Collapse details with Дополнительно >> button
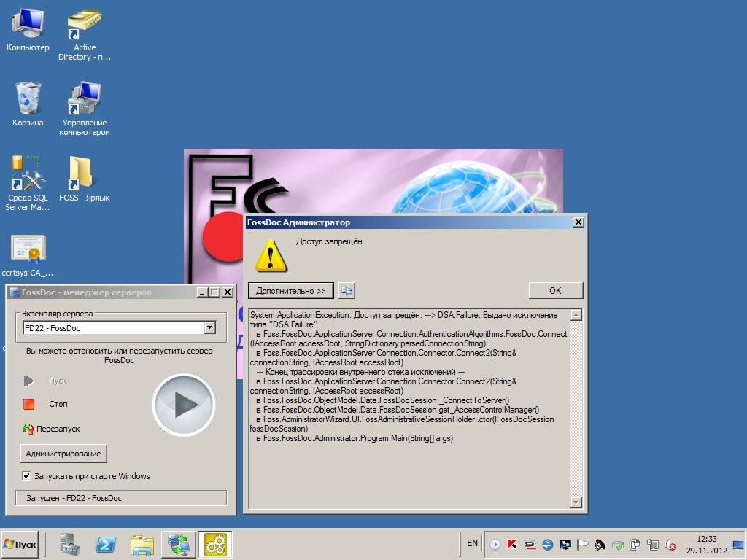The image size is (747, 560). (x=290, y=290)
